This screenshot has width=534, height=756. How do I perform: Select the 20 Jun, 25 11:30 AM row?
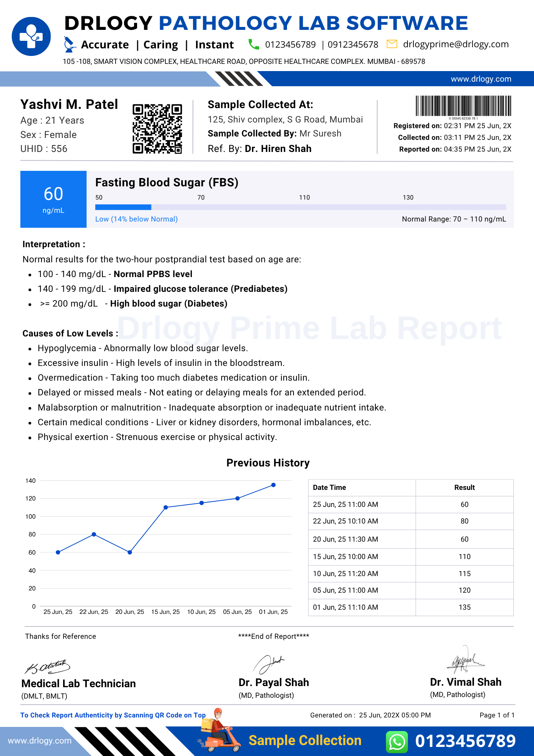click(x=411, y=539)
